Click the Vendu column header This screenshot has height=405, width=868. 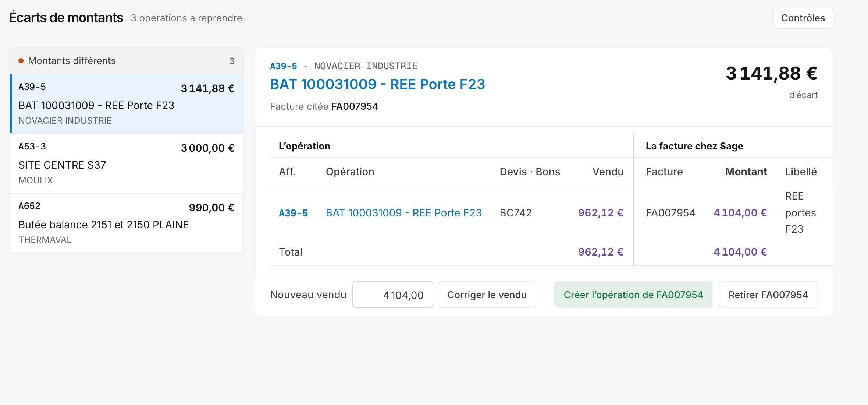click(x=608, y=172)
